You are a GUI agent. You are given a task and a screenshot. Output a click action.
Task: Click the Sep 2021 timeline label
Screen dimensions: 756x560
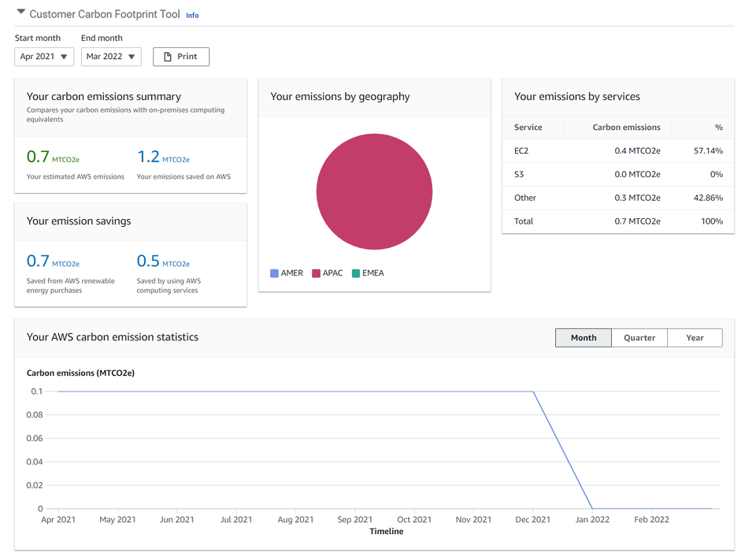point(355,520)
